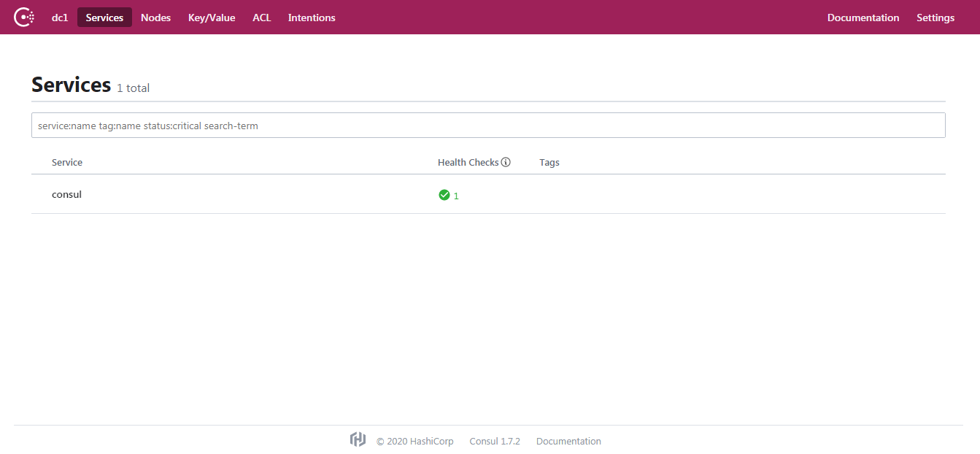
Task: Click the Services page heading
Action: point(72,85)
